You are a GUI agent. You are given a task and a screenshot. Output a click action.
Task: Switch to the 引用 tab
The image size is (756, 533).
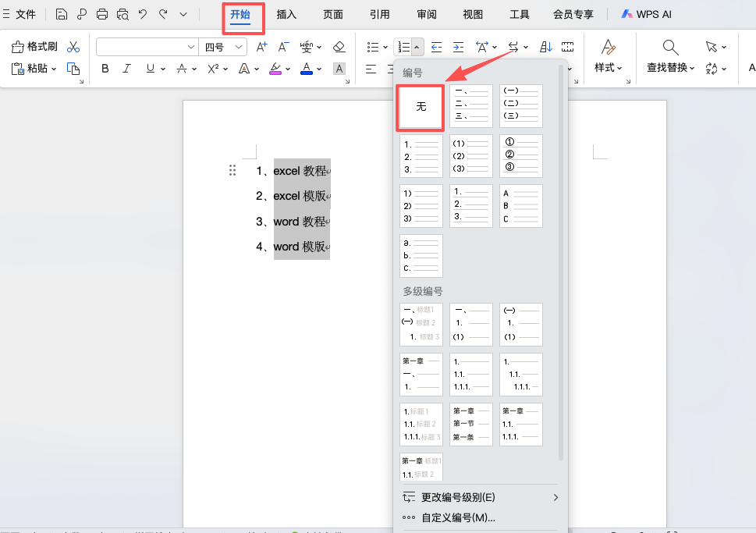point(380,15)
